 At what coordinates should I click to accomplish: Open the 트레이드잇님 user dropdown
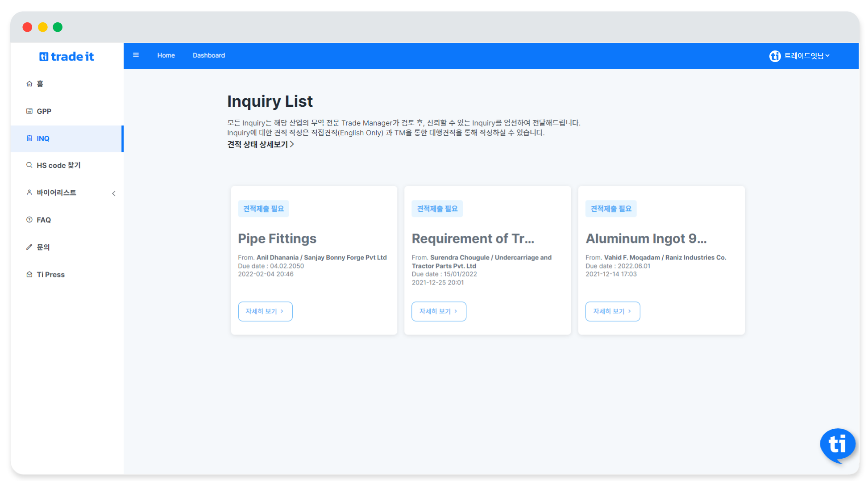(799, 56)
